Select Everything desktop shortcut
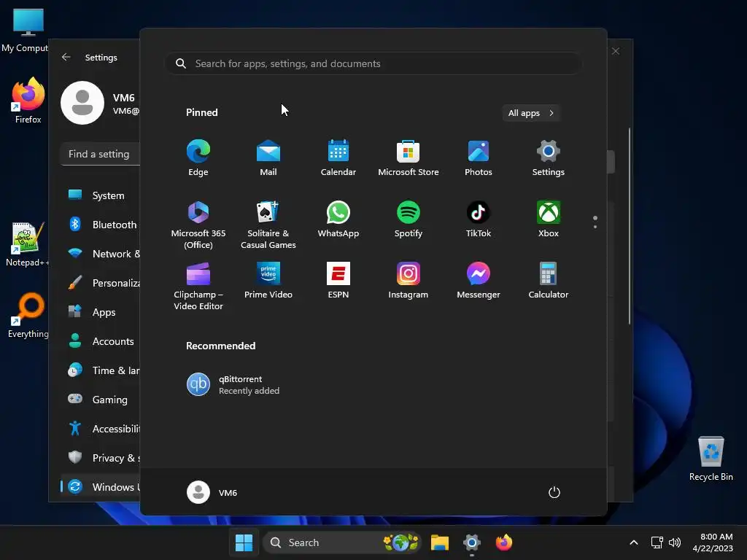Image resolution: width=747 pixels, height=560 pixels. [x=28, y=316]
